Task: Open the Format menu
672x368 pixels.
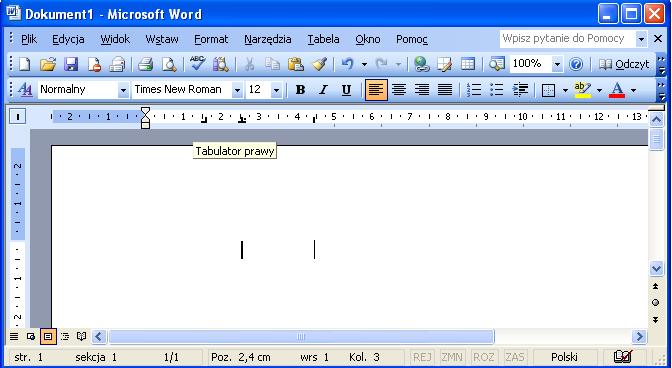Action: 211,39
